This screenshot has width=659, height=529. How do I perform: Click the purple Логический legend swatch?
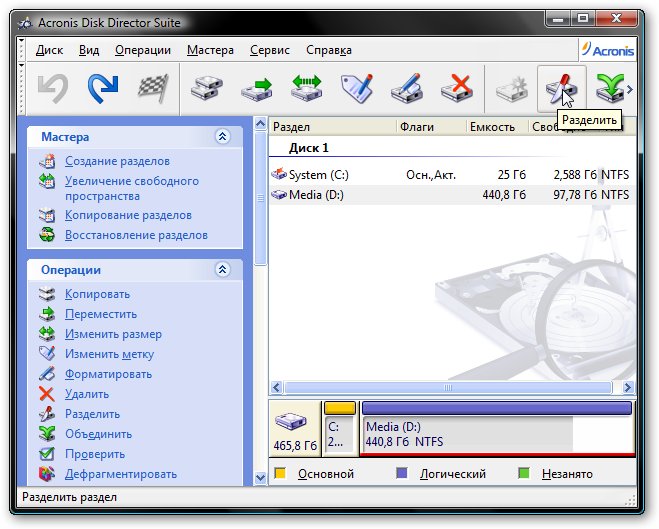coord(402,474)
